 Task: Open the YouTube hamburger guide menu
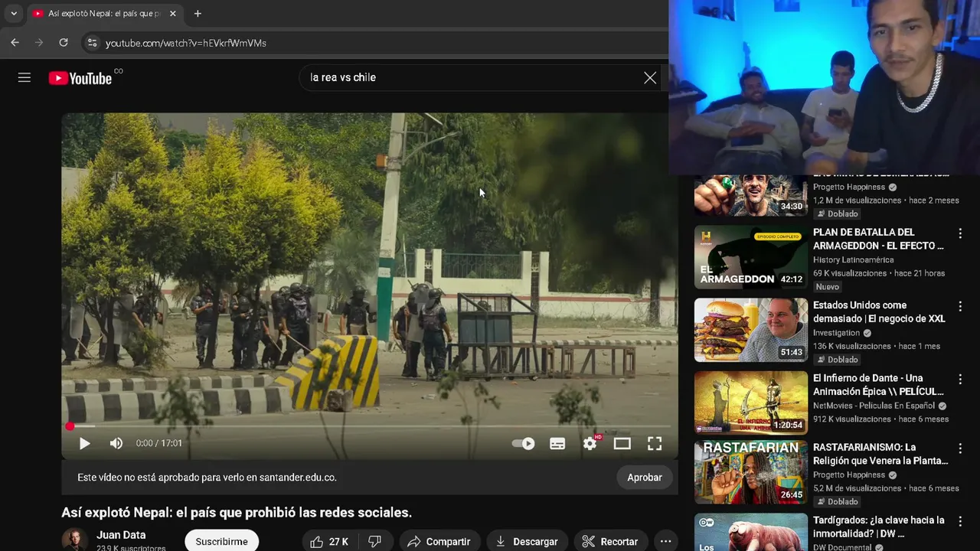tap(24, 77)
